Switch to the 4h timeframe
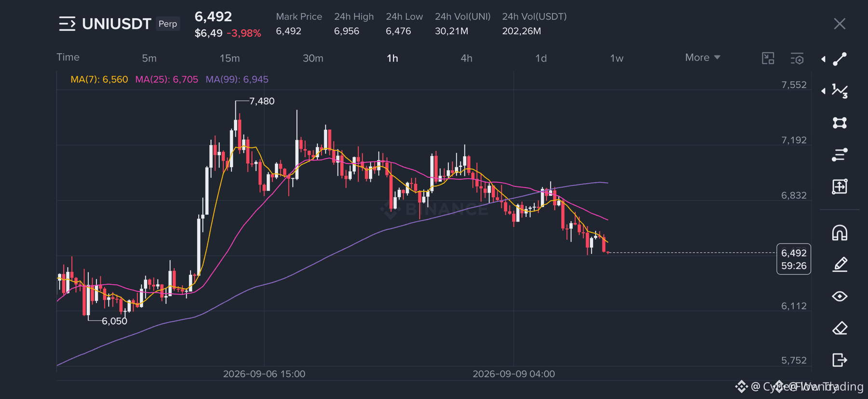The height and width of the screenshot is (399, 868). point(466,58)
